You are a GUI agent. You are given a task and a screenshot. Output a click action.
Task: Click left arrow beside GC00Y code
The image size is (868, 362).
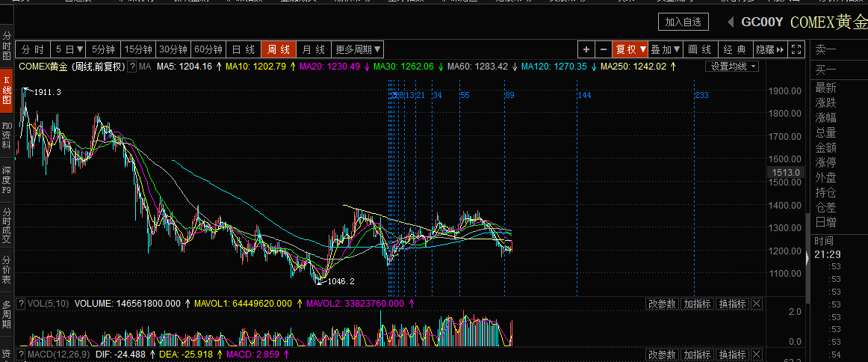pos(731,22)
